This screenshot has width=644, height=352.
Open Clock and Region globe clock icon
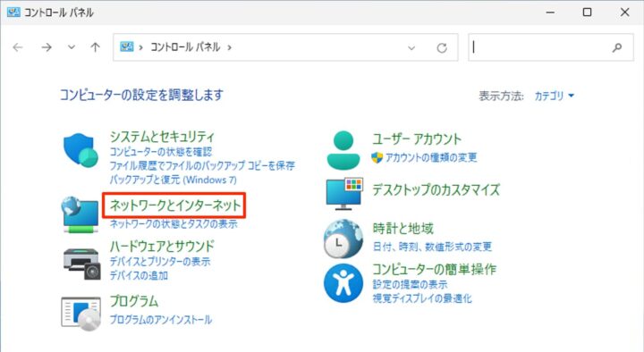pos(343,239)
